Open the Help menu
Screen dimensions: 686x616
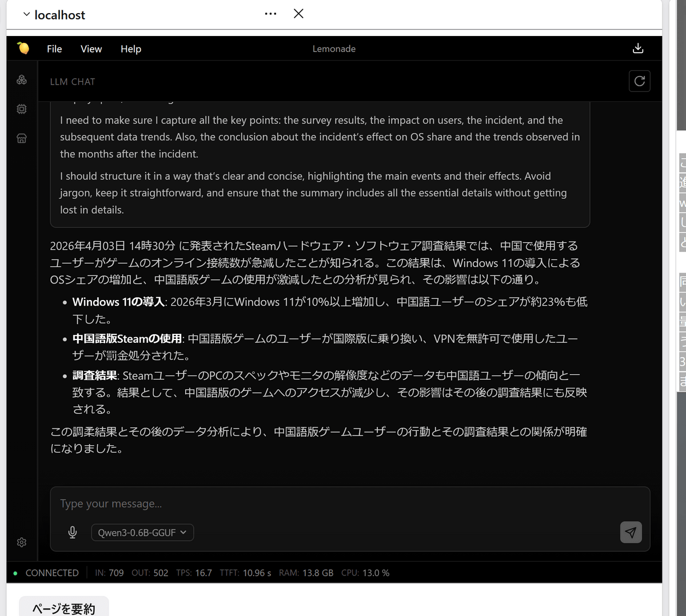tap(130, 49)
